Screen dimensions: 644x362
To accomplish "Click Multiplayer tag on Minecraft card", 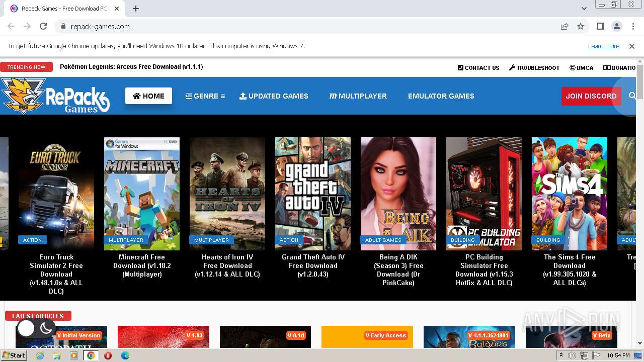I will pos(126,240).
